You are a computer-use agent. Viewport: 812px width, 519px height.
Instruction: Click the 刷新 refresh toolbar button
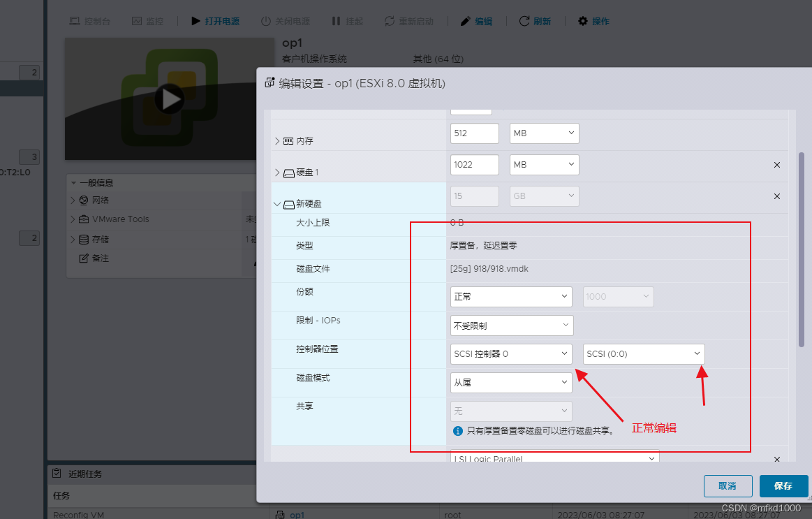click(535, 21)
